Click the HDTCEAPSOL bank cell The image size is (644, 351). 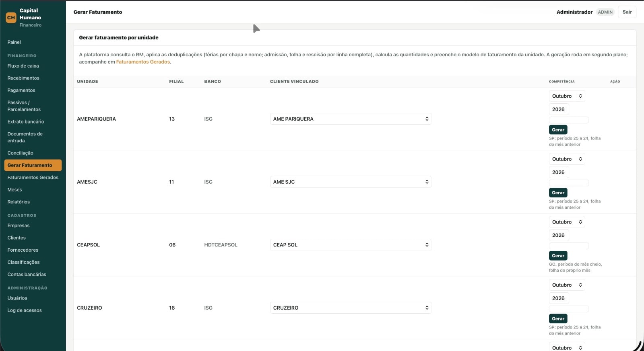click(x=221, y=245)
